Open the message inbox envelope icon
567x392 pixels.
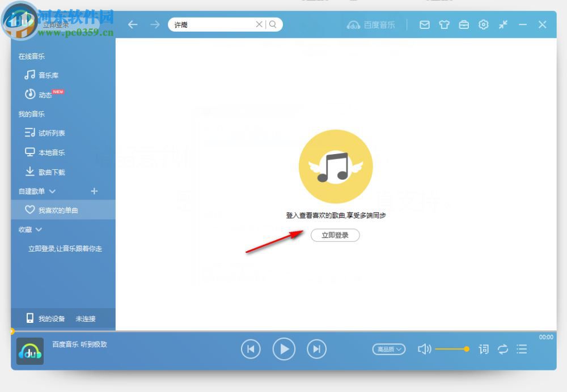[424, 24]
